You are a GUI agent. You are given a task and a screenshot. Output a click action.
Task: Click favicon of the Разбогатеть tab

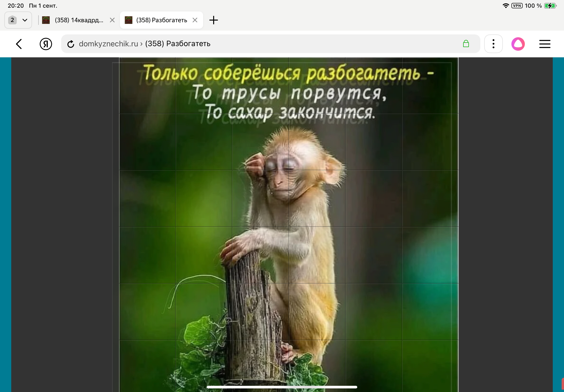(128, 20)
